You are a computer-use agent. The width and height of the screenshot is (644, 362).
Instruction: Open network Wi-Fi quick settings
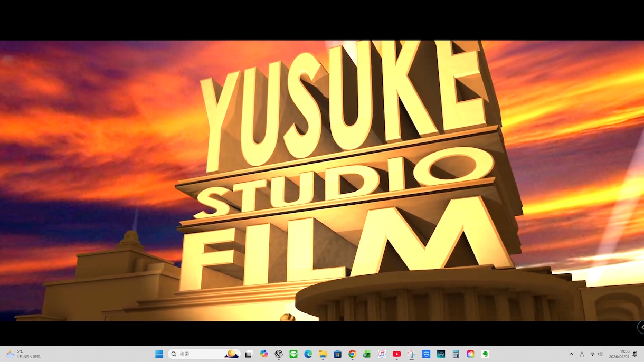point(593,354)
